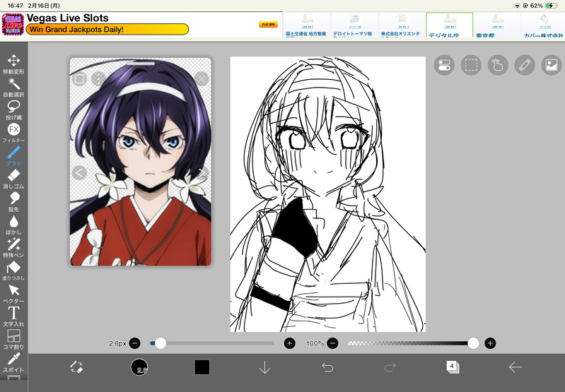Open the layers panel showing 4
Image resolution: width=565 pixels, height=392 pixels.
pyautogui.click(x=453, y=367)
